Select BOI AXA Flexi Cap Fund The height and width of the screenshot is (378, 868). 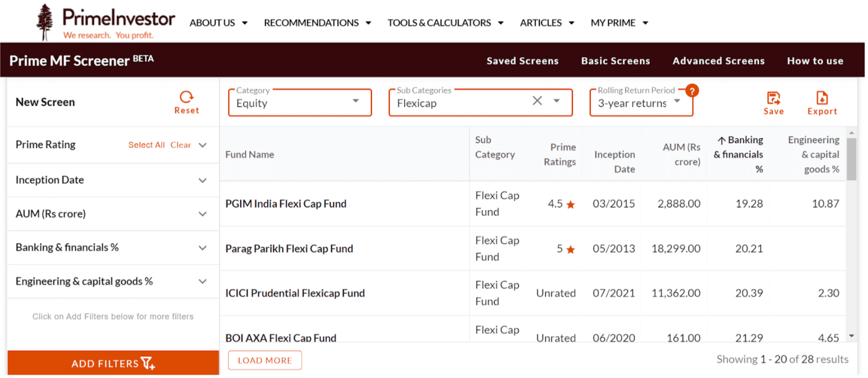[x=281, y=337]
